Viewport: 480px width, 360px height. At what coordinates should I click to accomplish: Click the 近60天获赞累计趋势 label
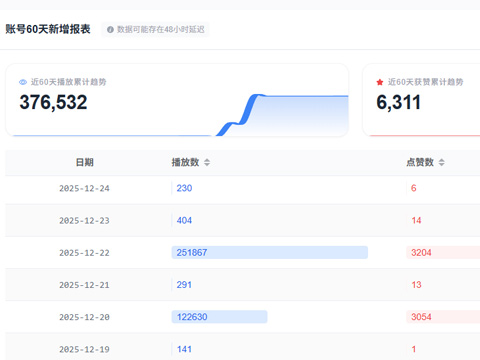point(426,82)
